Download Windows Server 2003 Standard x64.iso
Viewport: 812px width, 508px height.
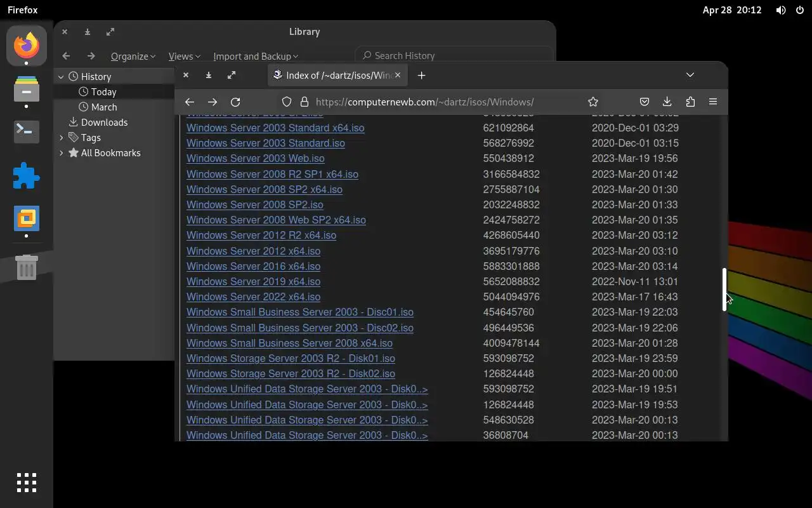(275, 128)
